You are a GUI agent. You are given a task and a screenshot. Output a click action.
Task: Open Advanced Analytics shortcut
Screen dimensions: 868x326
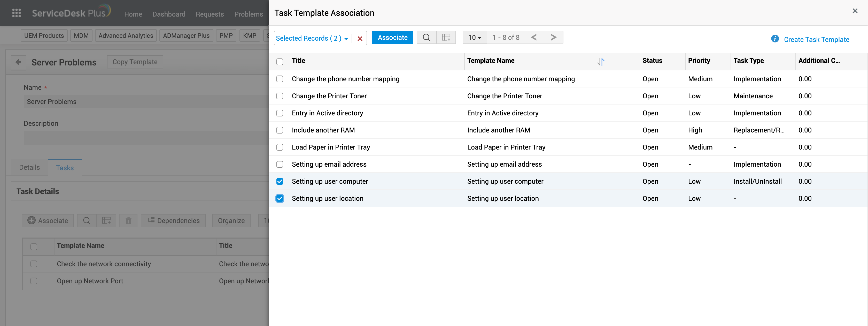pyautogui.click(x=126, y=36)
